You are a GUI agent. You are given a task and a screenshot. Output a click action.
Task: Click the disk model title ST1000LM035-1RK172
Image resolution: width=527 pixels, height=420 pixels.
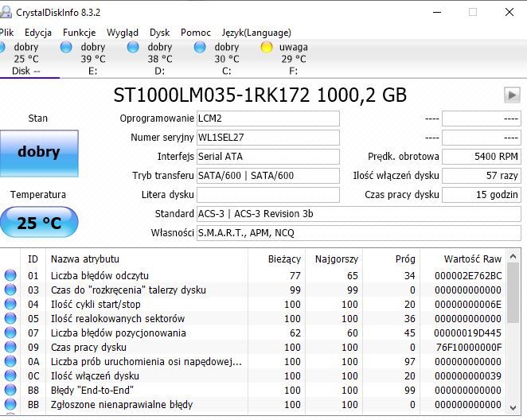(212, 95)
